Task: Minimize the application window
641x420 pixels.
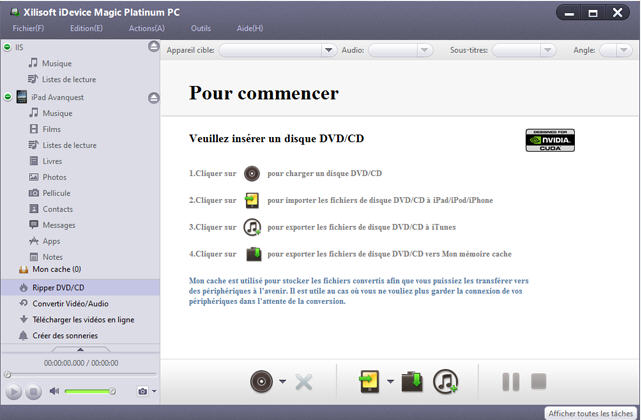Action: 569,13
